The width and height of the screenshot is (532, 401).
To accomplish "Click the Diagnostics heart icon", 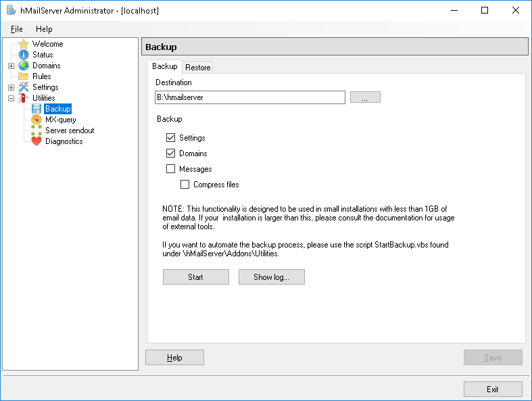I will [x=37, y=141].
